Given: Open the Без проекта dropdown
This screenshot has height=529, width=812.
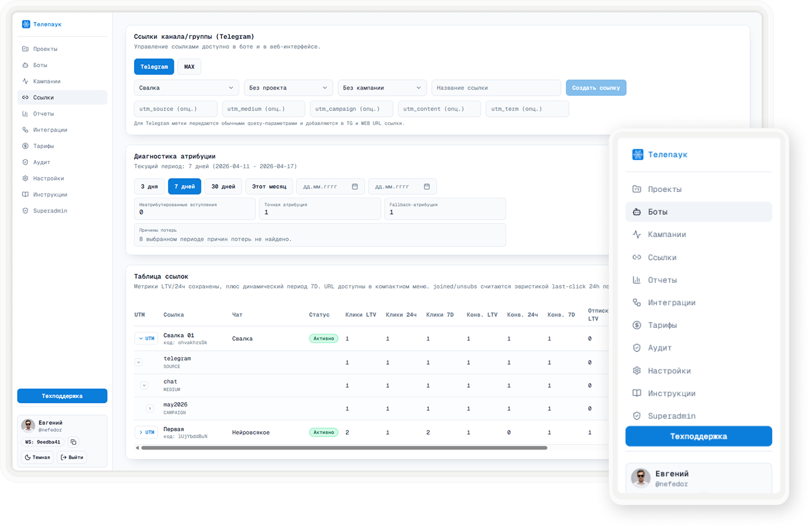Looking at the screenshot, I should pyautogui.click(x=288, y=88).
